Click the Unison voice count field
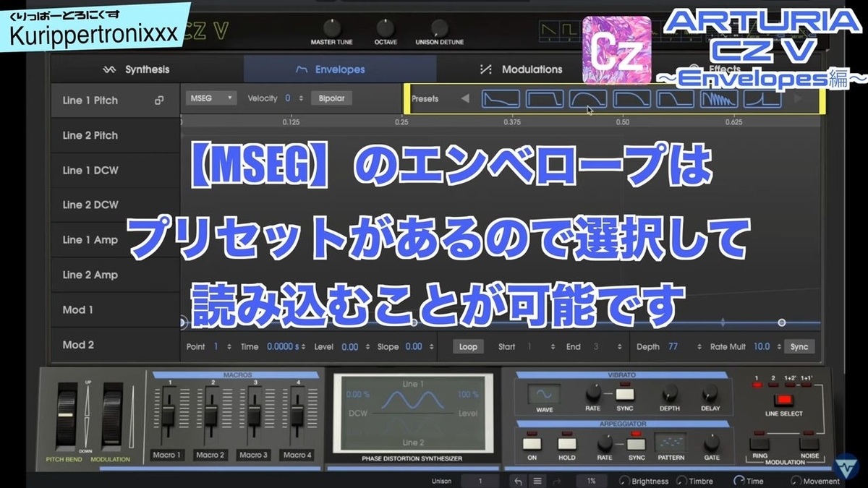The image size is (868, 488). click(x=480, y=481)
